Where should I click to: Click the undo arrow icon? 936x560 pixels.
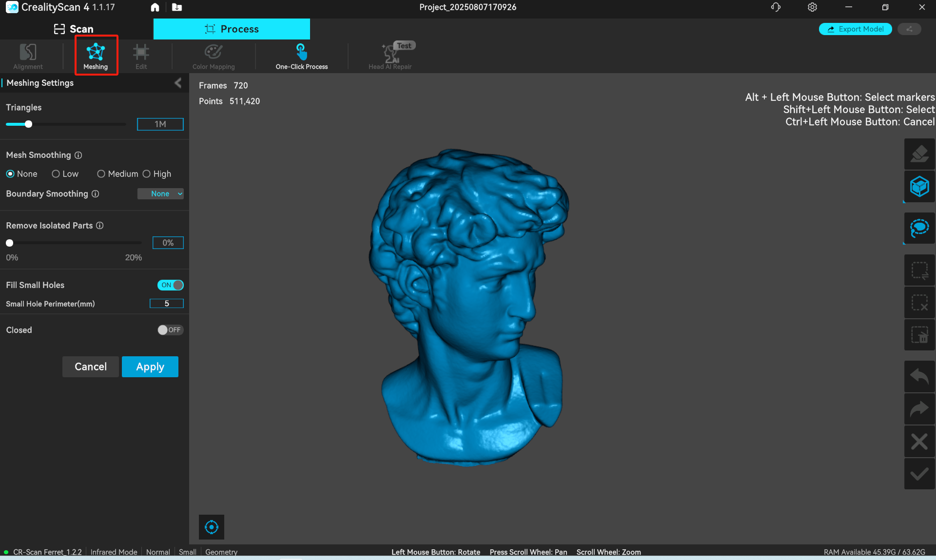click(x=919, y=376)
